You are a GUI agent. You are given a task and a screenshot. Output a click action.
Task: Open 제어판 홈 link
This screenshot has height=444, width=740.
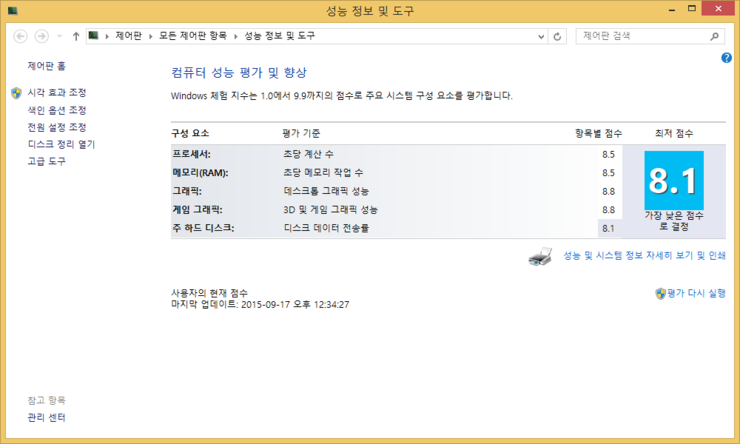tap(46, 66)
